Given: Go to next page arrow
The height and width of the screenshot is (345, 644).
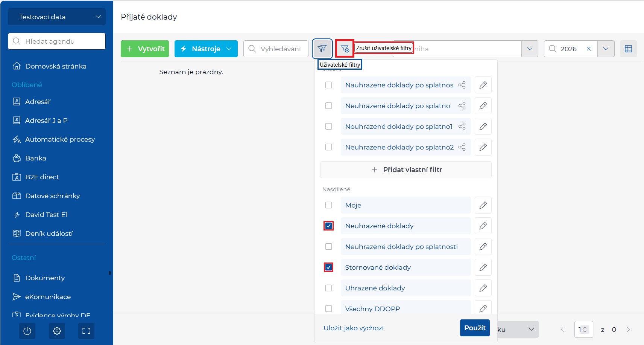Looking at the screenshot, I should click(x=628, y=330).
